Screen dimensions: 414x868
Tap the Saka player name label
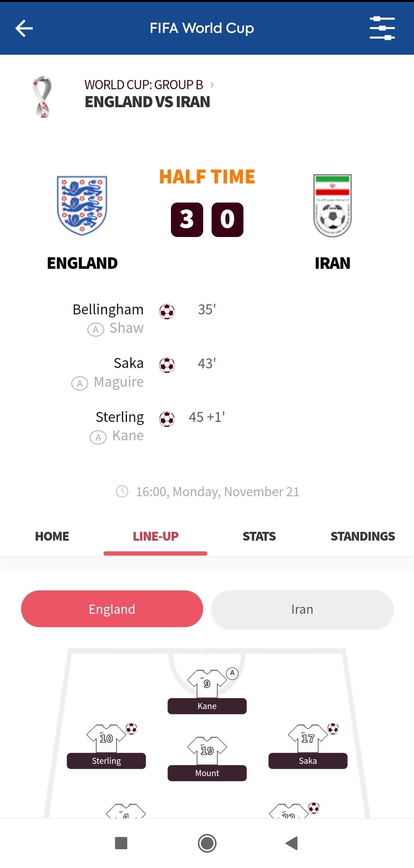pyautogui.click(x=308, y=761)
